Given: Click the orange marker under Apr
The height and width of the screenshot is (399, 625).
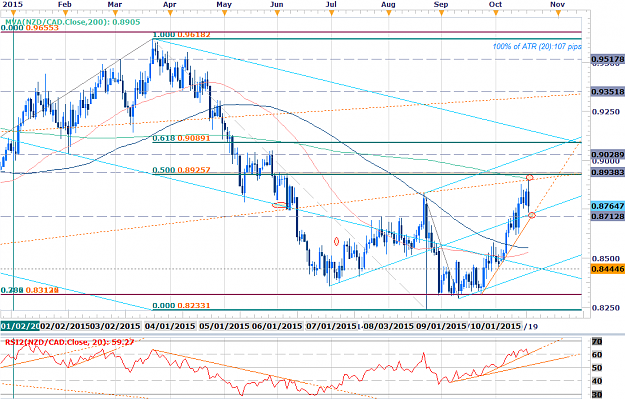Looking at the screenshot, I should tap(170, 13).
